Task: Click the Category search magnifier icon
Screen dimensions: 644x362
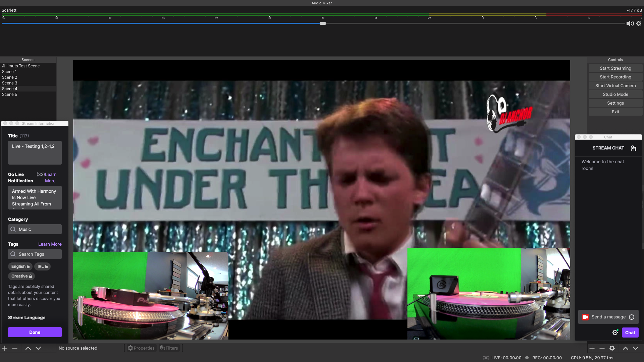Action: [x=13, y=229]
